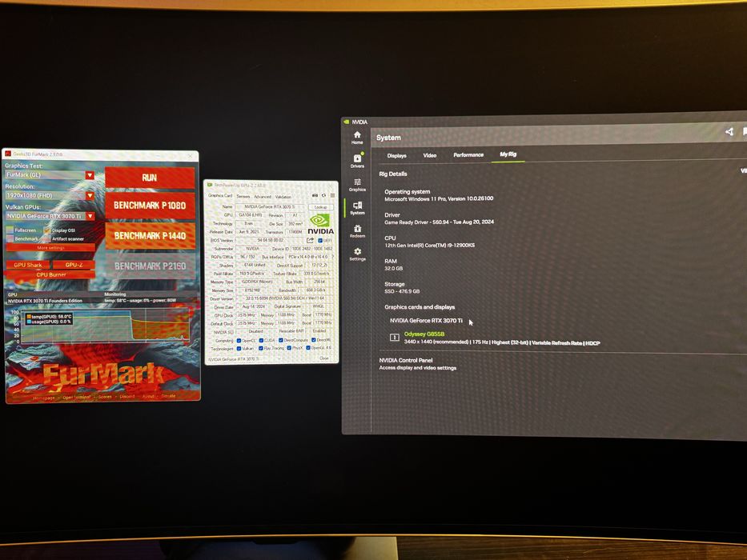Click More settings button in FurMark
The image size is (747, 560).
(50, 248)
